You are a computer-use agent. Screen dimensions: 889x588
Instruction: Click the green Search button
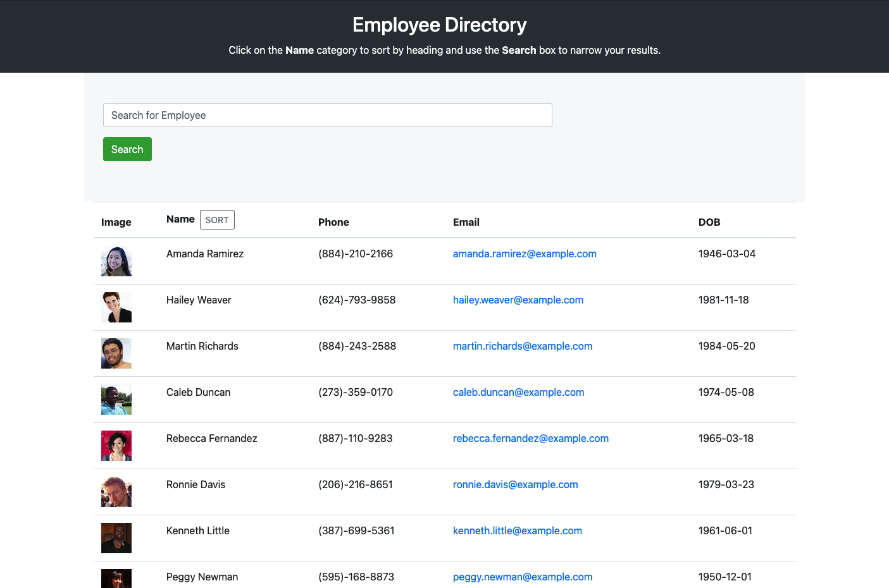pos(127,149)
